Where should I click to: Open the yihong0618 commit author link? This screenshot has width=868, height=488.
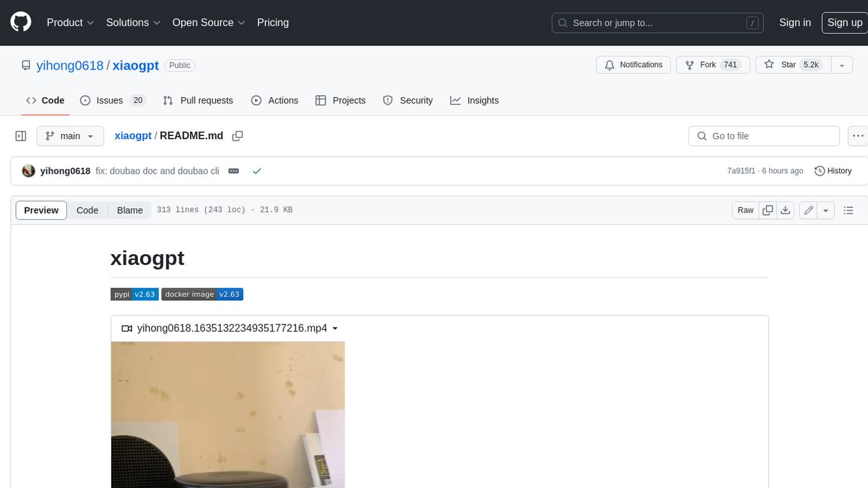tap(65, 171)
